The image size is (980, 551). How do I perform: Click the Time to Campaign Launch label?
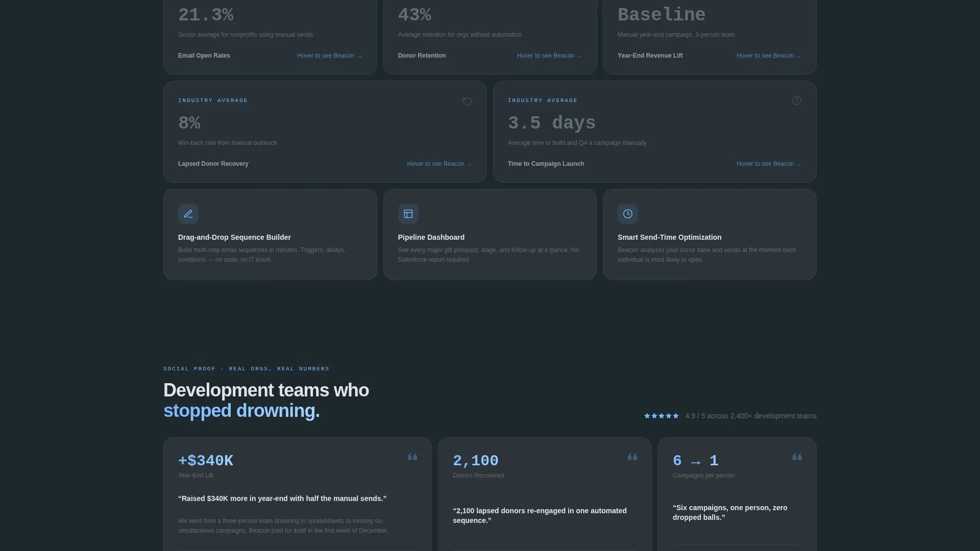(546, 164)
